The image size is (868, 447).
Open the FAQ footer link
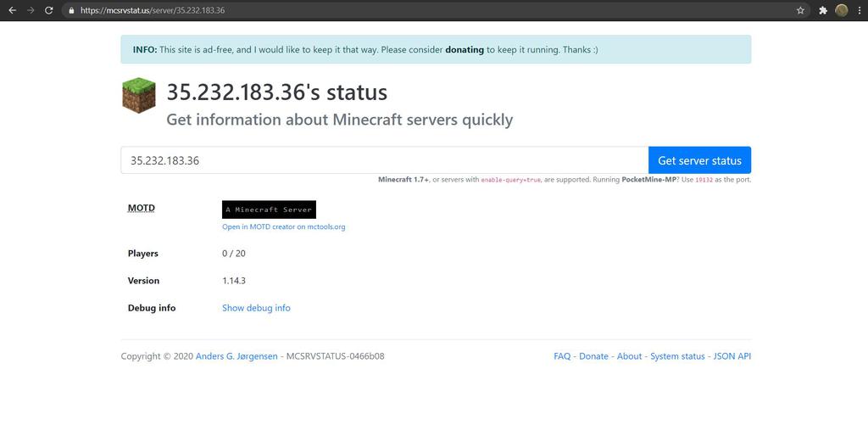562,356
